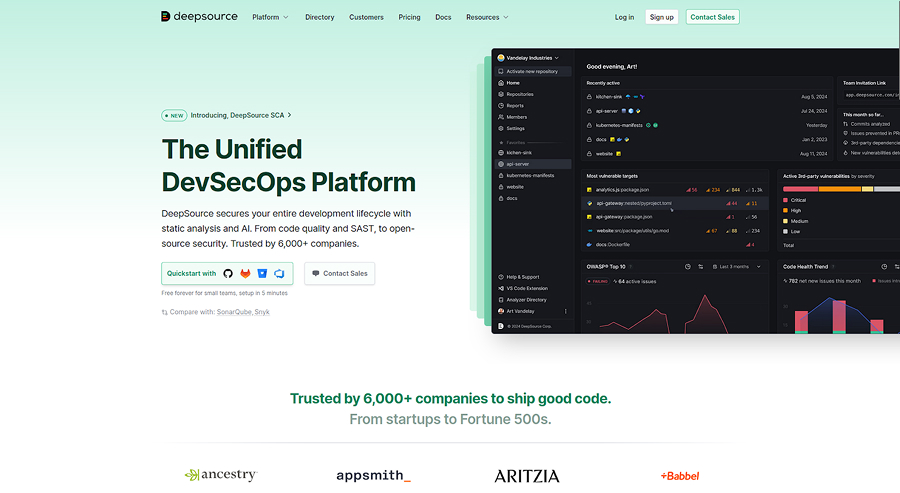
Task: Click the ancestry company logo
Action: (x=221, y=475)
